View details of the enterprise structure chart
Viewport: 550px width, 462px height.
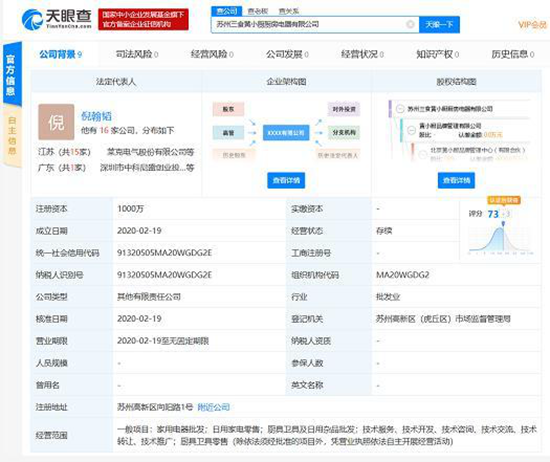pos(286,180)
